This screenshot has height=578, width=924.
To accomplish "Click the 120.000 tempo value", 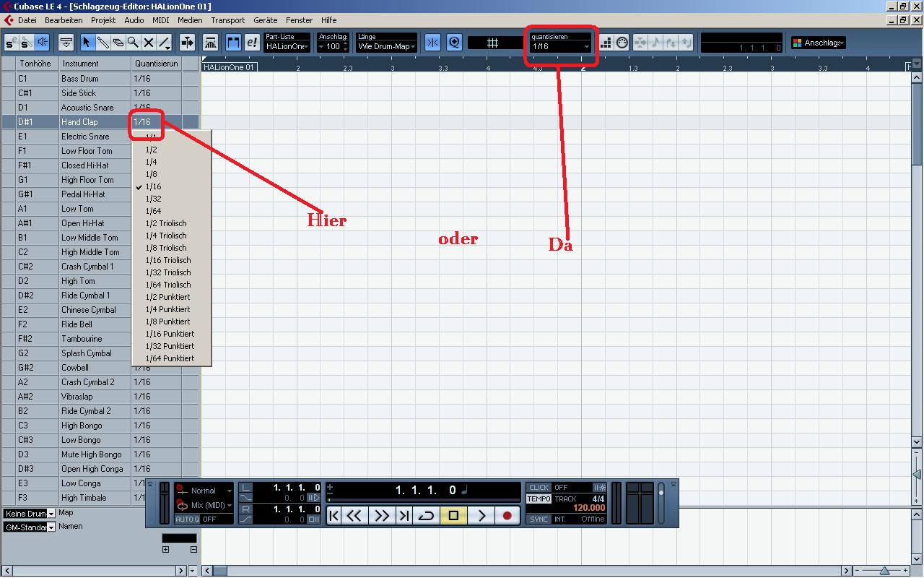I will (x=589, y=508).
